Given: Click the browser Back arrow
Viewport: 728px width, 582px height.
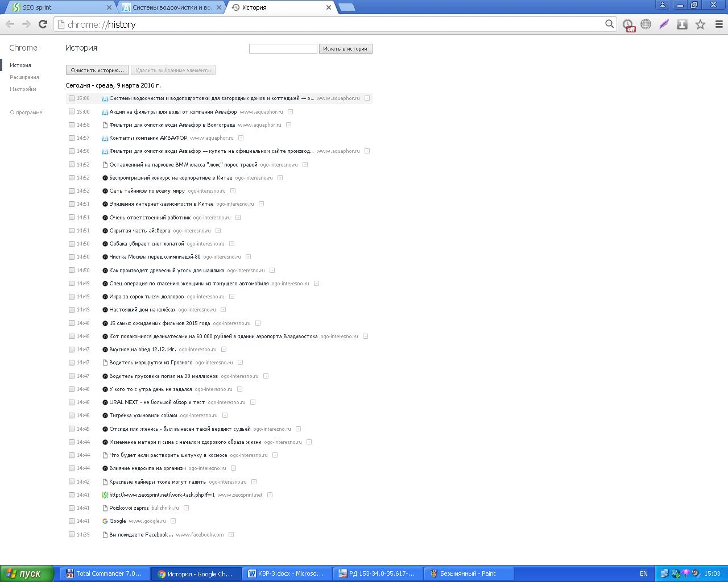Looking at the screenshot, I should pyautogui.click(x=10, y=24).
